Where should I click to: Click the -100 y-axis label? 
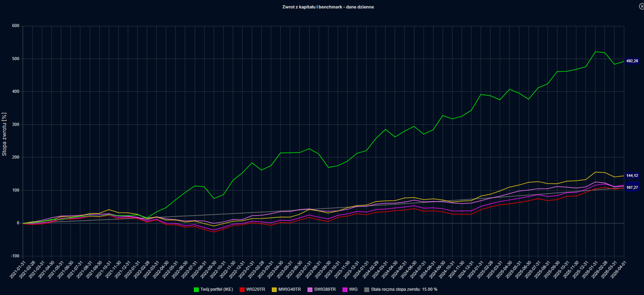point(14,256)
